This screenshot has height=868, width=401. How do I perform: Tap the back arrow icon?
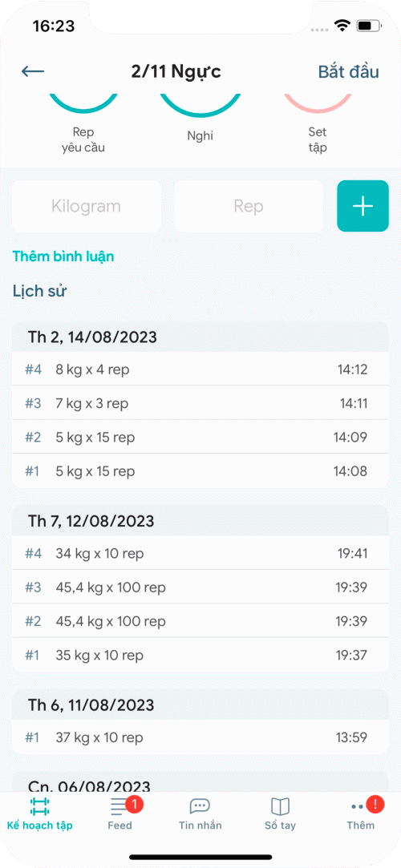coord(33,71)
